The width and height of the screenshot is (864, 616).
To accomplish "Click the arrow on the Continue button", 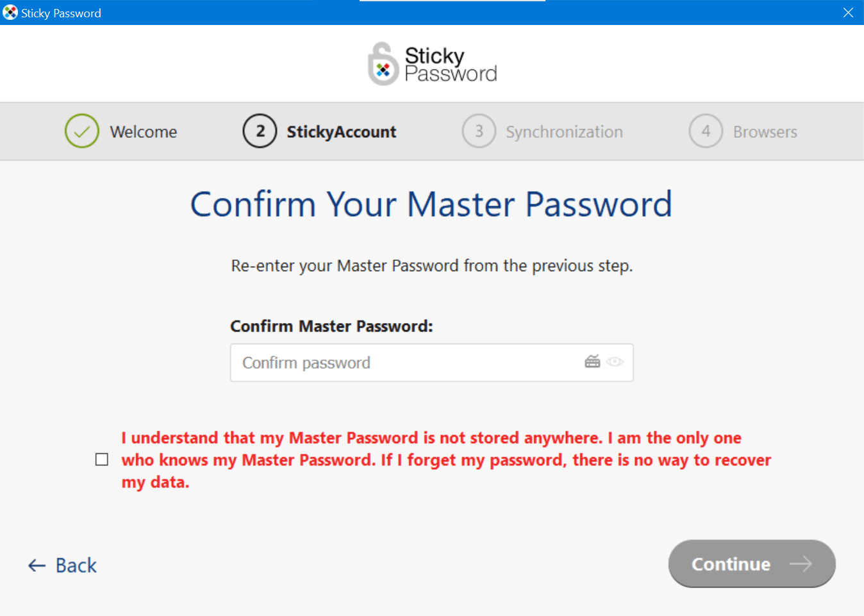I will 801,564.
